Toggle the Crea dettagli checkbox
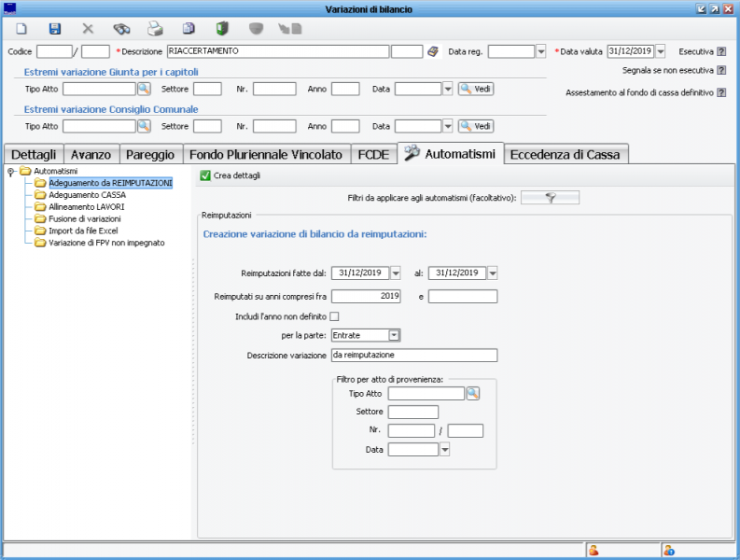740x560 pixels. pyautogui.click(x=206, y=175)
